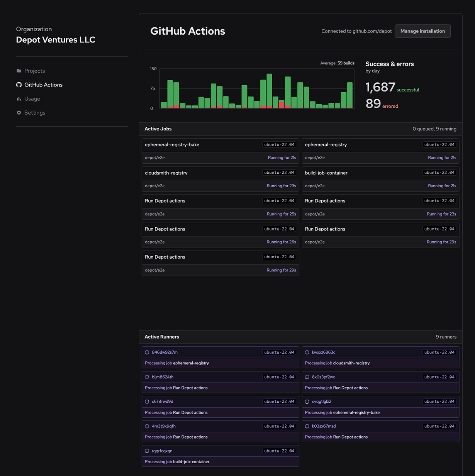Open the ubuntu-22.04 label on cloudsmith-registry job
Viewport: 475px width, 476px height.
[279, 173]
